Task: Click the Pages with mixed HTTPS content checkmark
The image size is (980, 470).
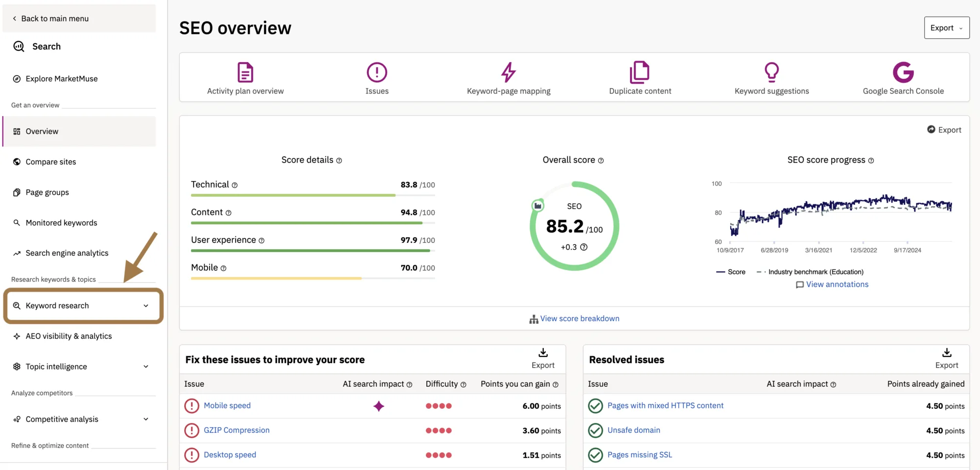Action: [595, 406]
